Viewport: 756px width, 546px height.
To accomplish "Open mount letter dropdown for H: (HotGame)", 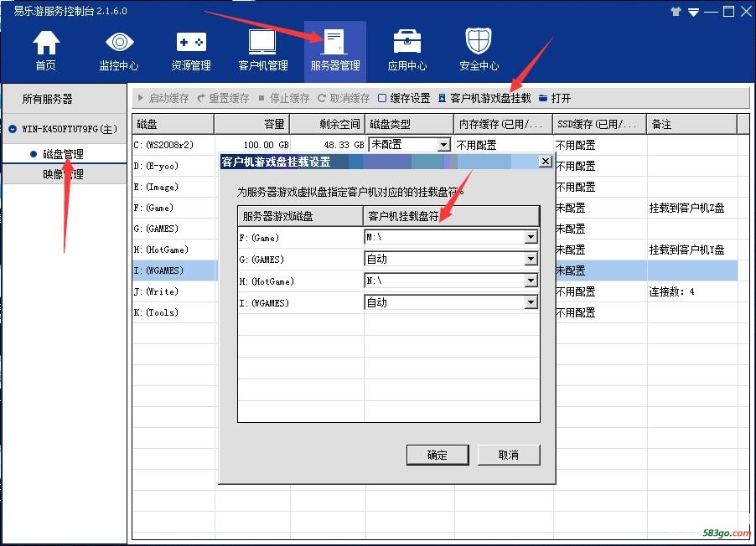I will 531,281.
